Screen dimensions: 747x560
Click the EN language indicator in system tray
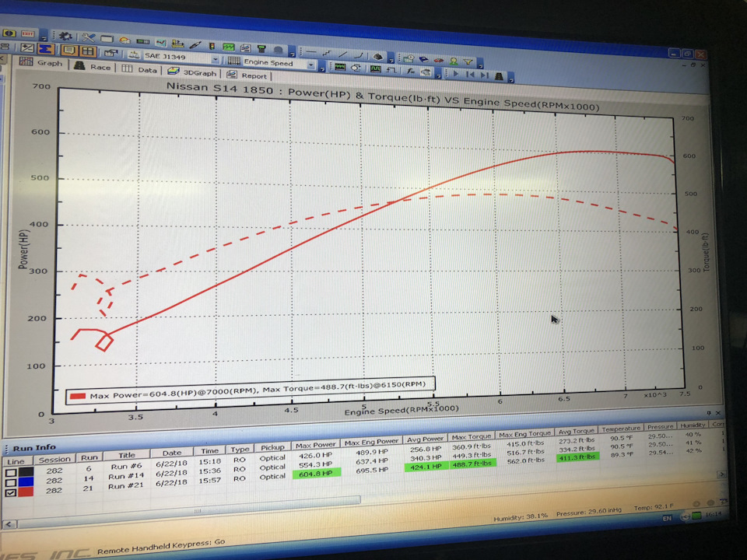667,518
